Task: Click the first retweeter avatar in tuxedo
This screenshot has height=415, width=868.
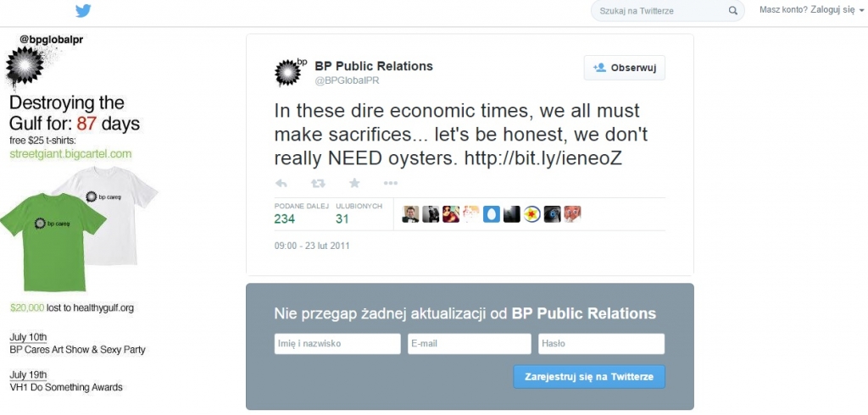Action: click(410, 214)
